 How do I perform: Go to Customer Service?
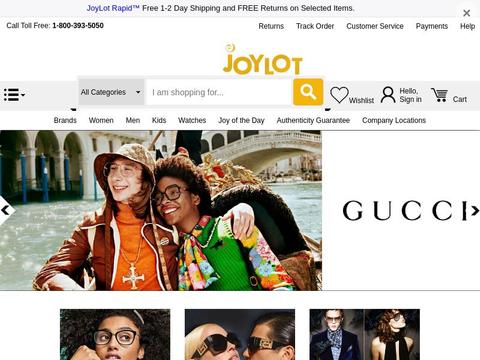(x=375, y=26)
